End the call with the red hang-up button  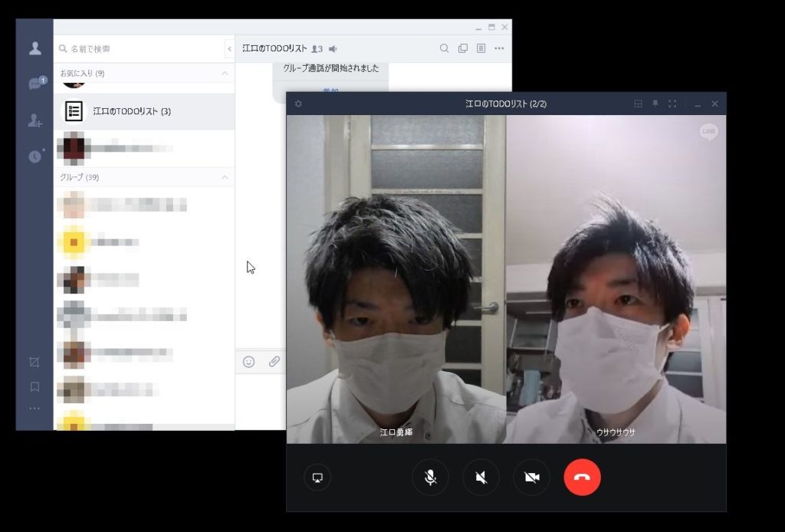[x=582, y=478]
